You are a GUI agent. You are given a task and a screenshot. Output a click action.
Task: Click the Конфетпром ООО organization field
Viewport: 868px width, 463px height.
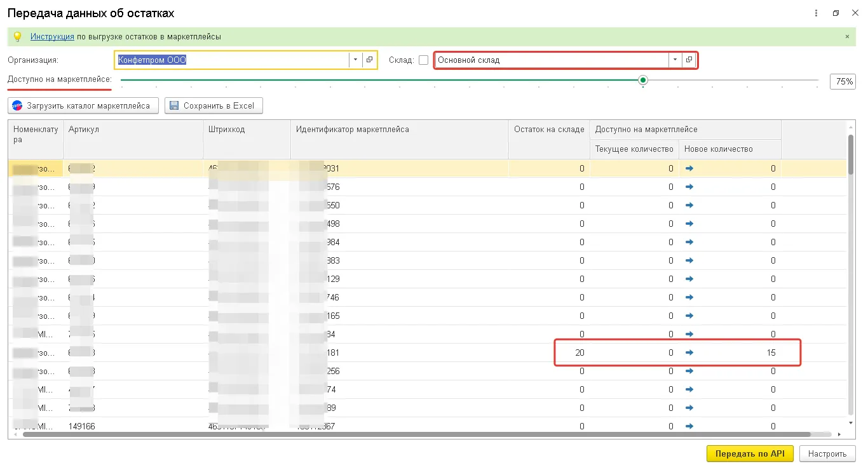click(x=232, y=60)
